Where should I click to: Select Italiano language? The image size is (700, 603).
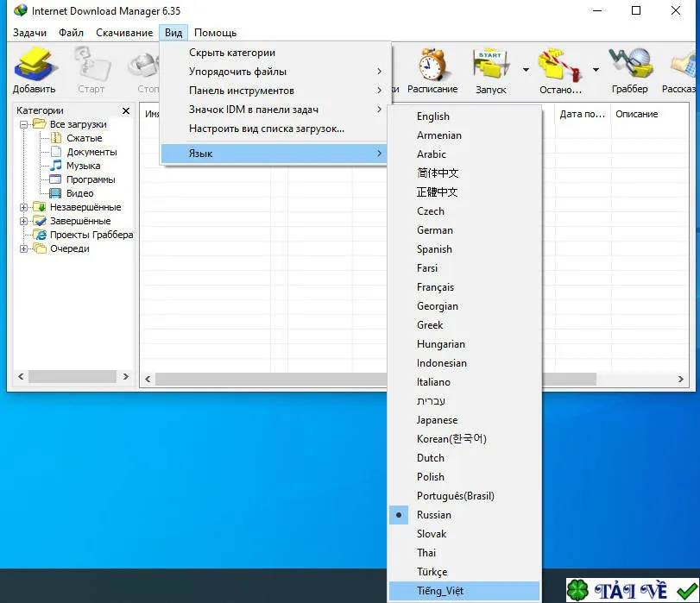point(464,381)
